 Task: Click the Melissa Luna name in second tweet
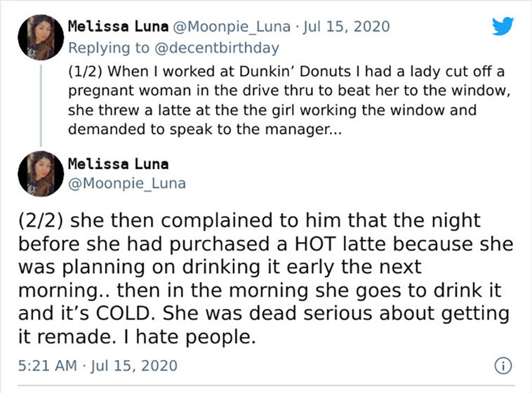pyautogui.click(x=118, y=164)
